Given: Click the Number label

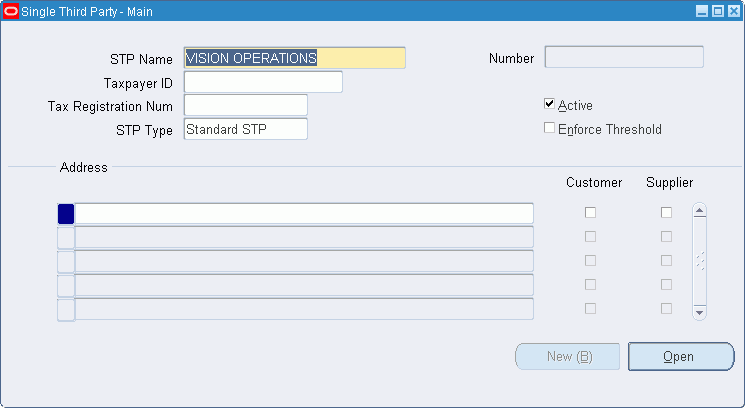Looking at the screenshot, I should click(x=512, y=58).
